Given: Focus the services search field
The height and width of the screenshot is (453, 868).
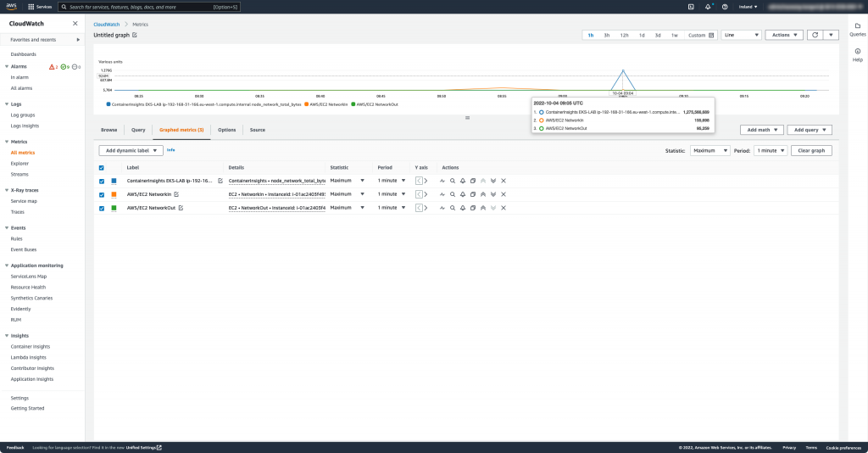Looking at the screenshot, I should pyautogui.click(x=149, y=7).
